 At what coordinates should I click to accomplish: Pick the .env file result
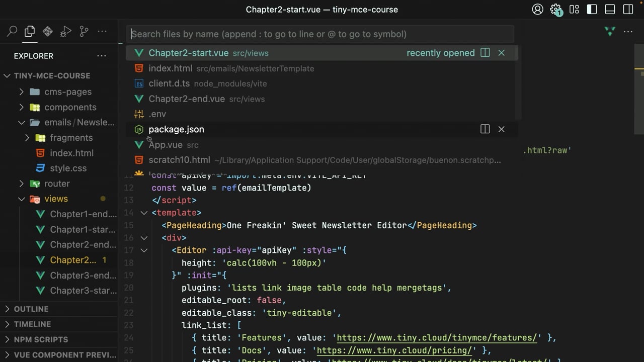point(321,114)
